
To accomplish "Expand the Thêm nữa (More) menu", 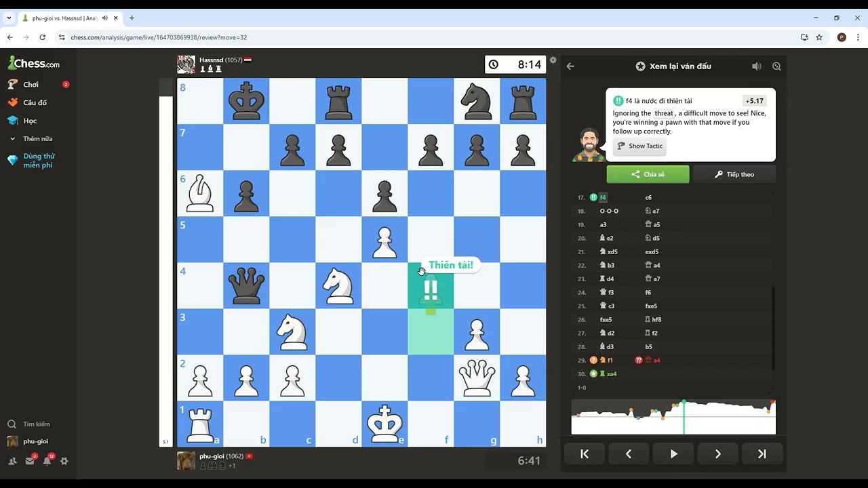I will 37,138.
